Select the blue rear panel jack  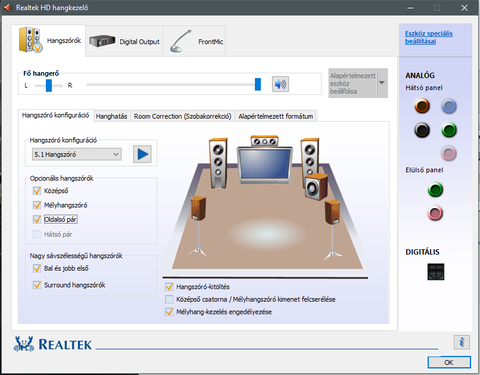(449, 106)
